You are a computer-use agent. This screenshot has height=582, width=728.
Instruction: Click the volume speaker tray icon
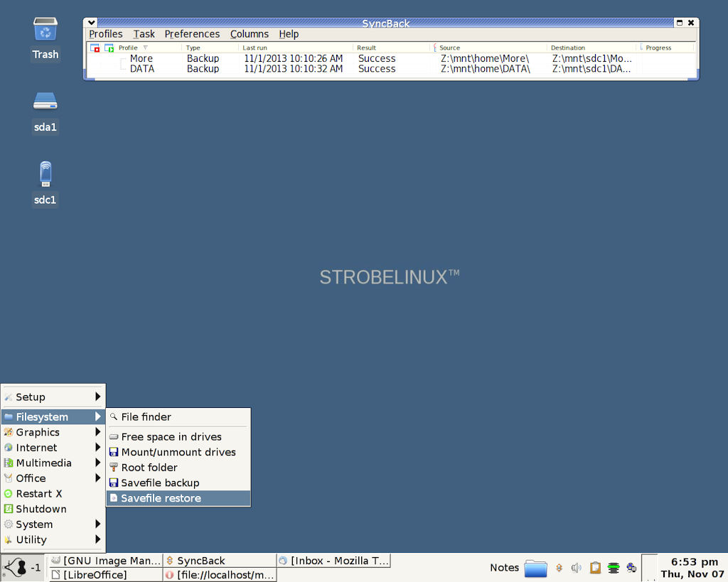(576, 568)
